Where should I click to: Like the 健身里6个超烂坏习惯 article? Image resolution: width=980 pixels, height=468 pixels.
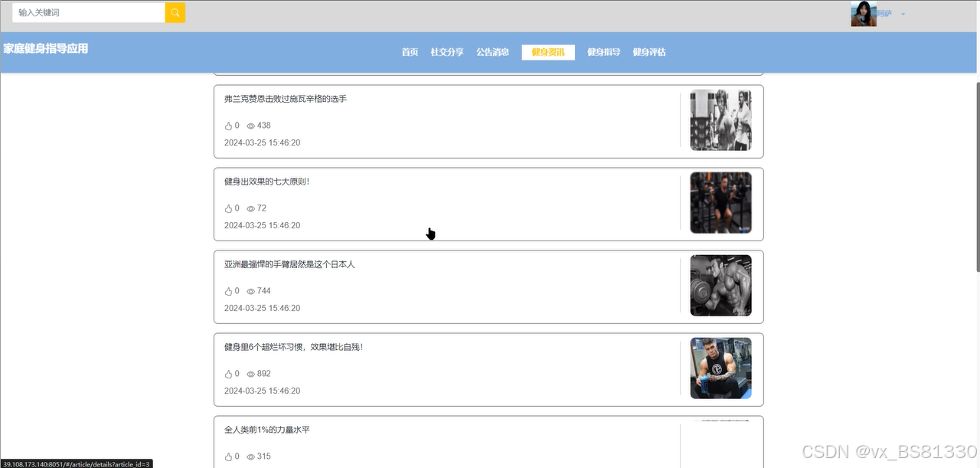click(x=228, y=374)
